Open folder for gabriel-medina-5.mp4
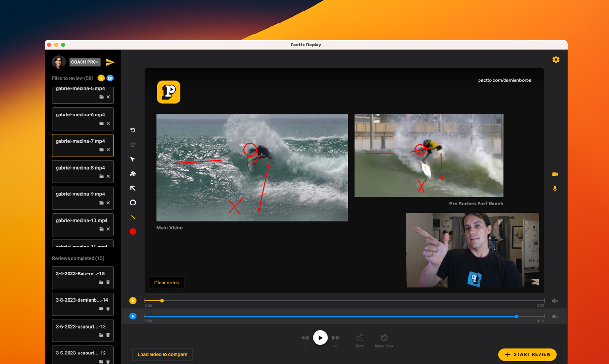609x364 pixels. (x=101, y=97)
